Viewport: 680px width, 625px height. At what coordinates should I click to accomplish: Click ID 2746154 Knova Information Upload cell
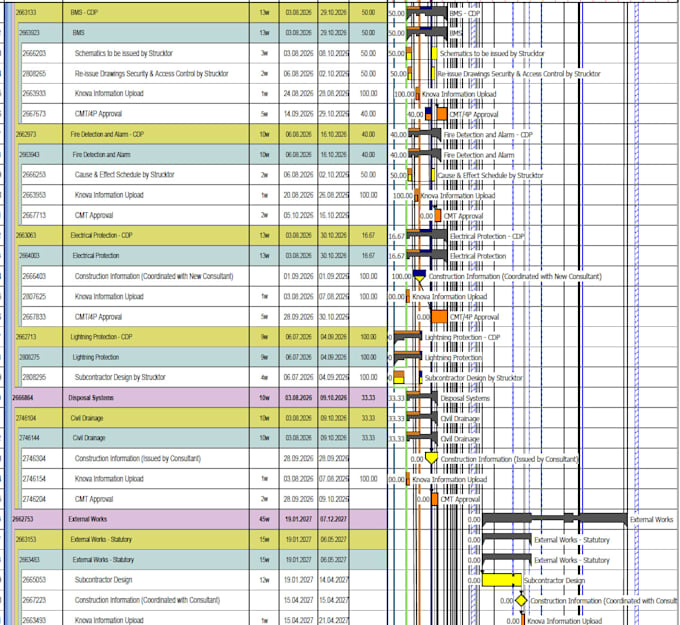click(42, 479)
